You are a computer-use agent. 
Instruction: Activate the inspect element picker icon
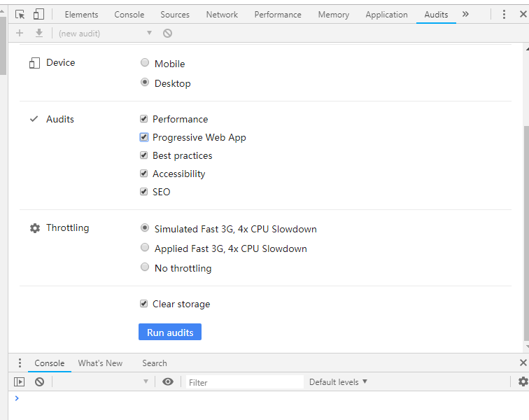pos(20,15)
